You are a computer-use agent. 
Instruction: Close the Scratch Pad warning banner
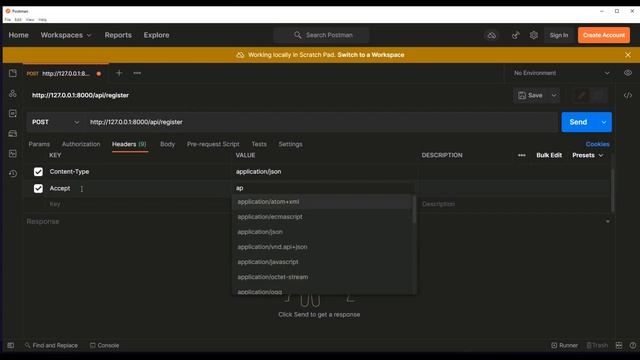[x=628, y=55]
